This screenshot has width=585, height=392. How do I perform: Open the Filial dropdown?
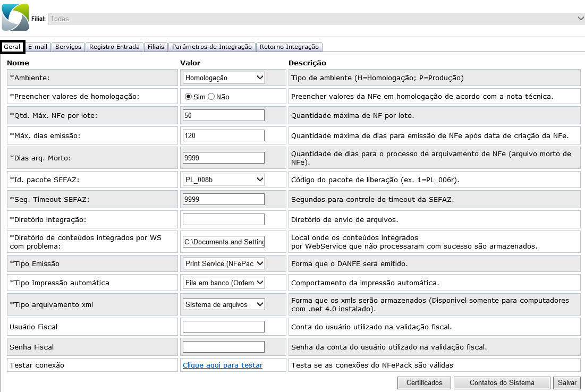tap(316, 19)
